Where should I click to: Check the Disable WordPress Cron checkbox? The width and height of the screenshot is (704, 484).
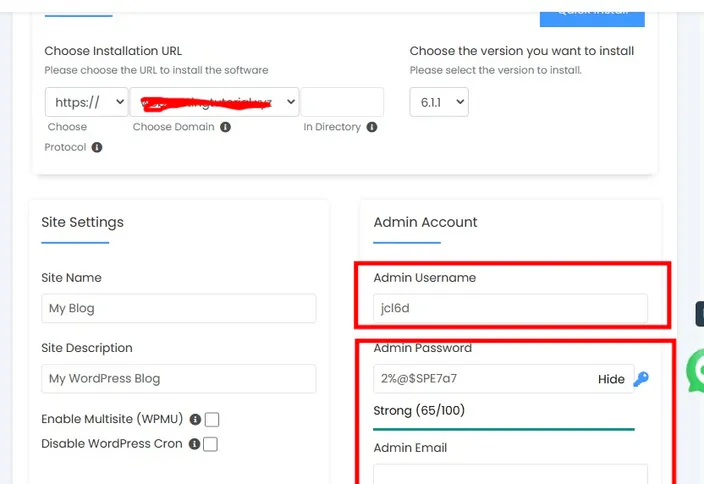[x=210, y=444]
